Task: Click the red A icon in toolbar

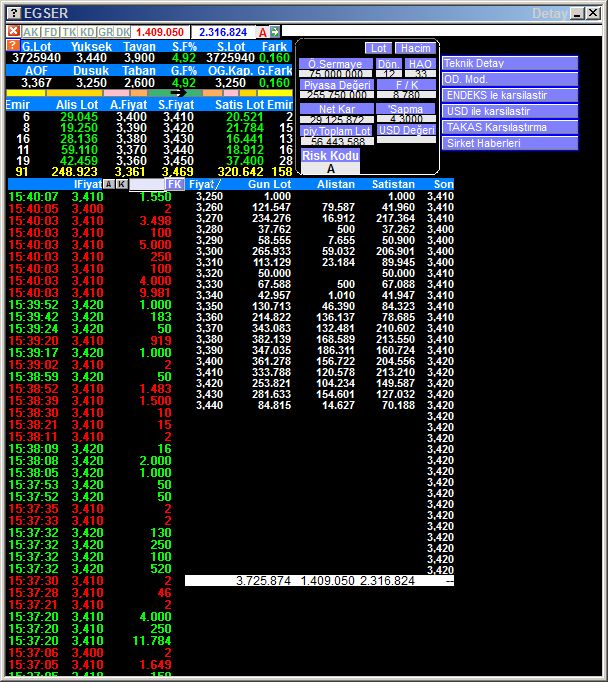Action: [x=263, y=32]
